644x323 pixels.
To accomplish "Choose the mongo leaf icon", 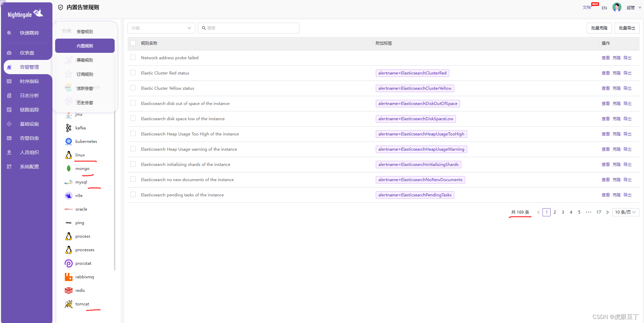I will click(69, 169).
